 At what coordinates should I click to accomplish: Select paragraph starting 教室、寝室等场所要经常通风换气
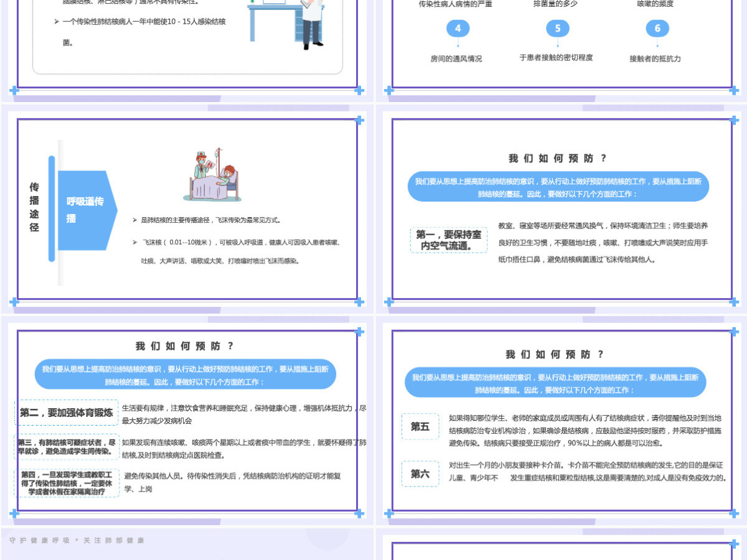point(603,243)
